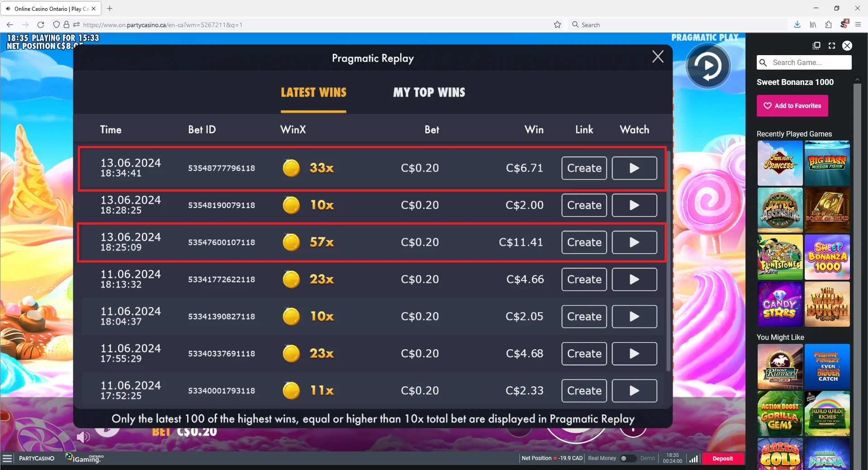Play replay of the C$2.00 win

click(x=634, y=205)
